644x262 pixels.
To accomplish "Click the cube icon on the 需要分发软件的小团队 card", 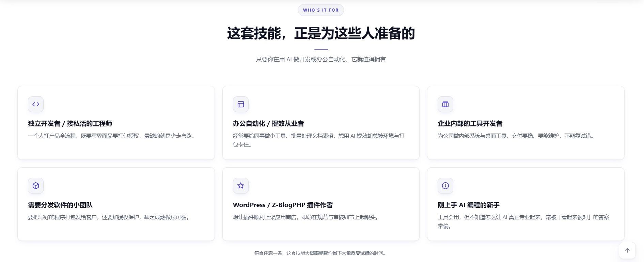I will click(36, 186).
